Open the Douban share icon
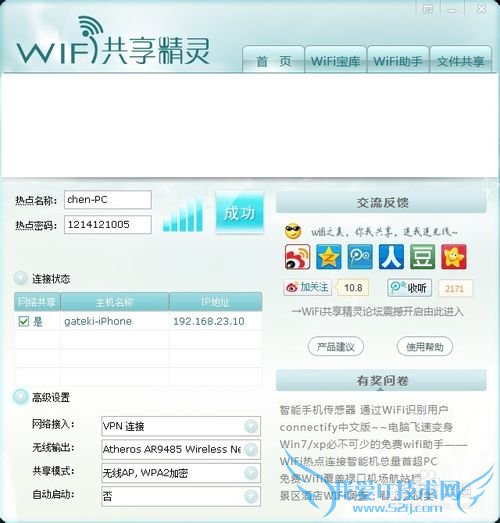Image resolution: width=500 pixels, height=523 pixels. tap(422, 256)
